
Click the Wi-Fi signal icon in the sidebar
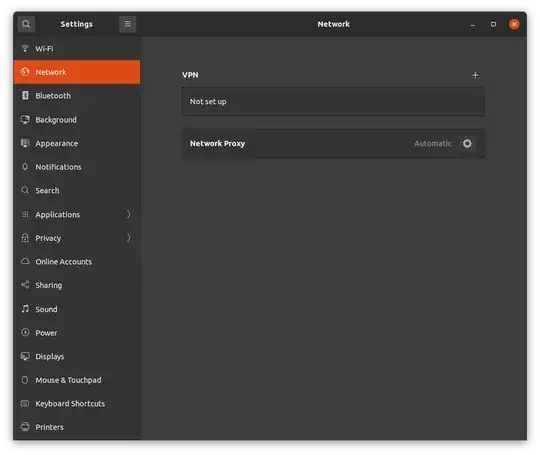tap(25, 48)
